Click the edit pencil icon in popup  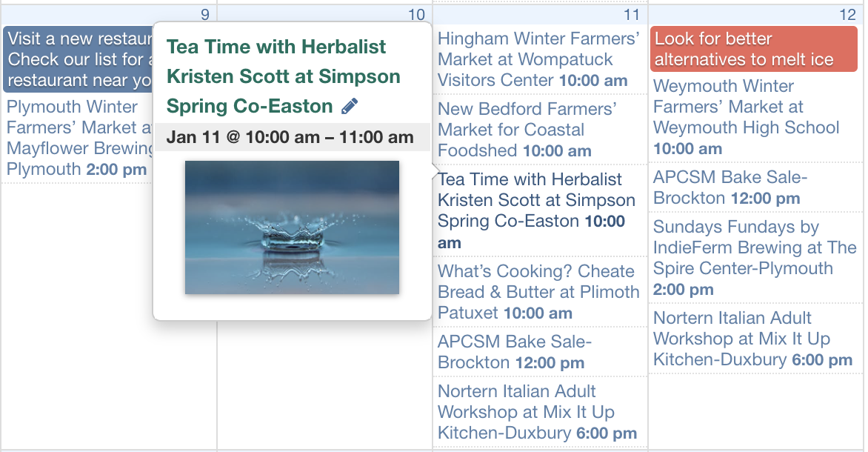pos(350,107)
